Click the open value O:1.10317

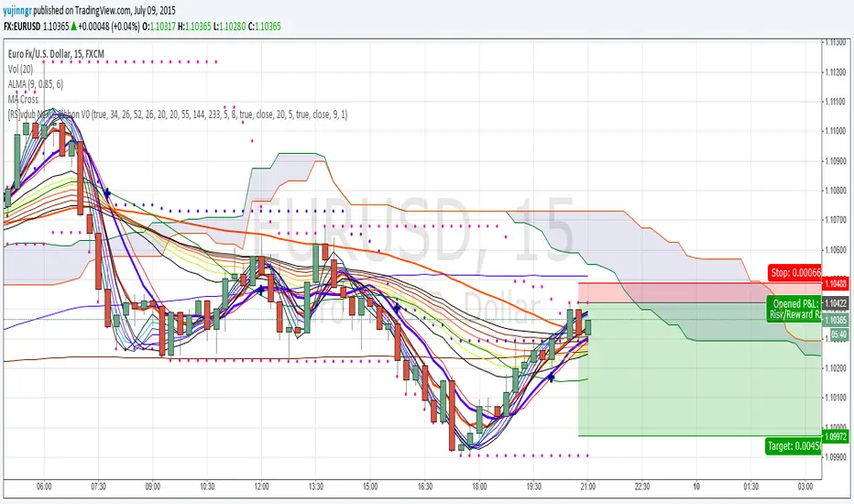click(159, 27)
